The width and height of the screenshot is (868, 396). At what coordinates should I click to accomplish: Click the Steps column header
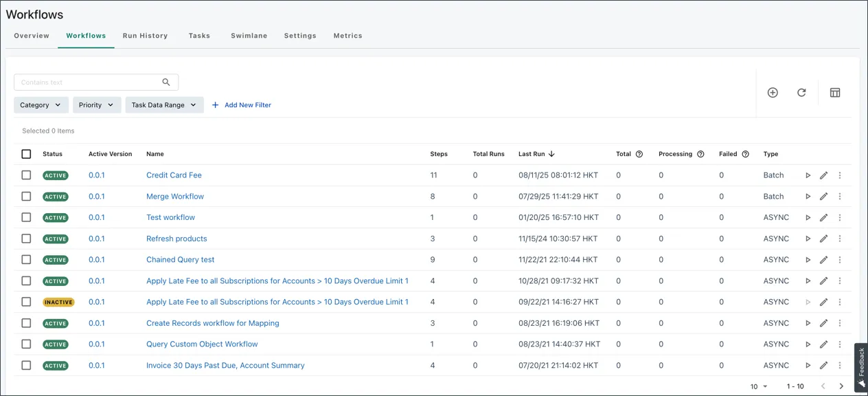pyautogui.click(x=439, y=154)
